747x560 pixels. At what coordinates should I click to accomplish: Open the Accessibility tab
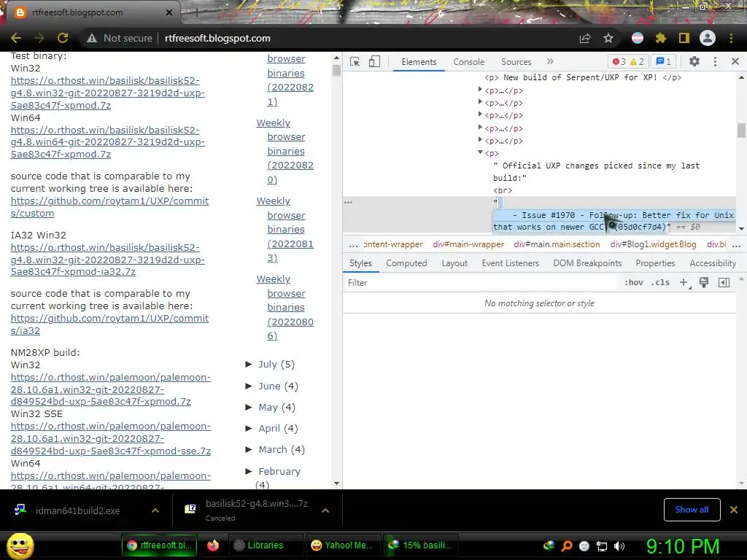click(713, 263)
